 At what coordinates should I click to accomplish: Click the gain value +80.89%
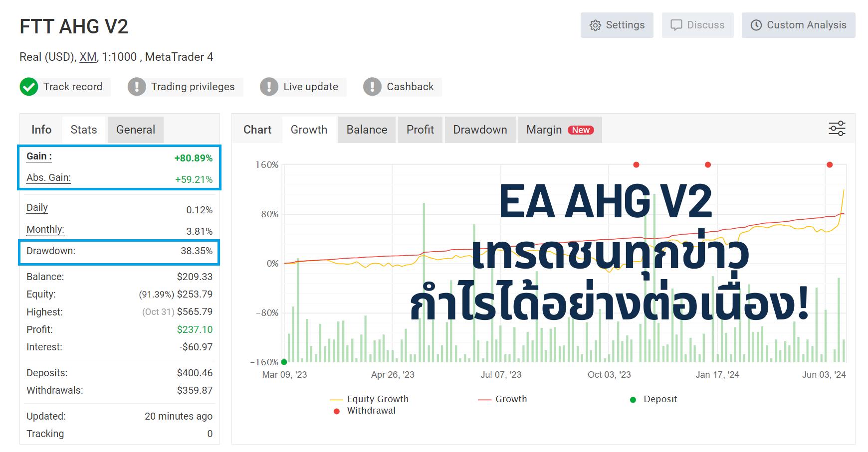[x=194, y=158]
